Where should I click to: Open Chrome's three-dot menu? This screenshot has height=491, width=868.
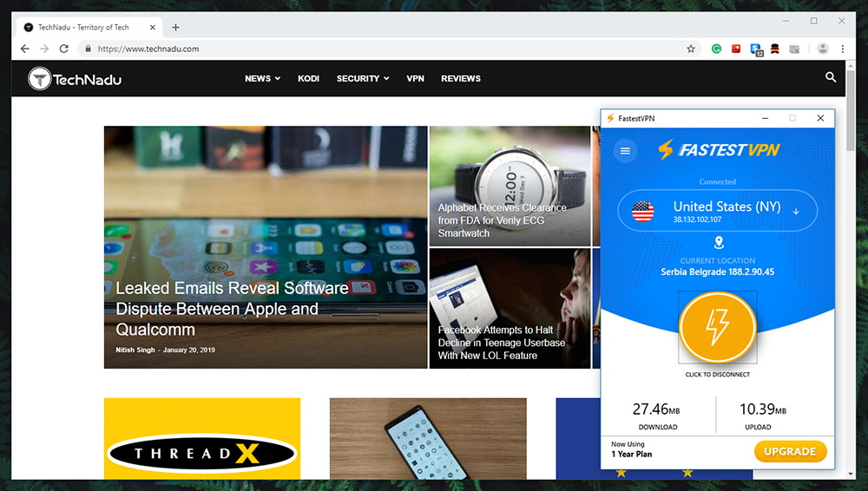[x=843, y=49]
